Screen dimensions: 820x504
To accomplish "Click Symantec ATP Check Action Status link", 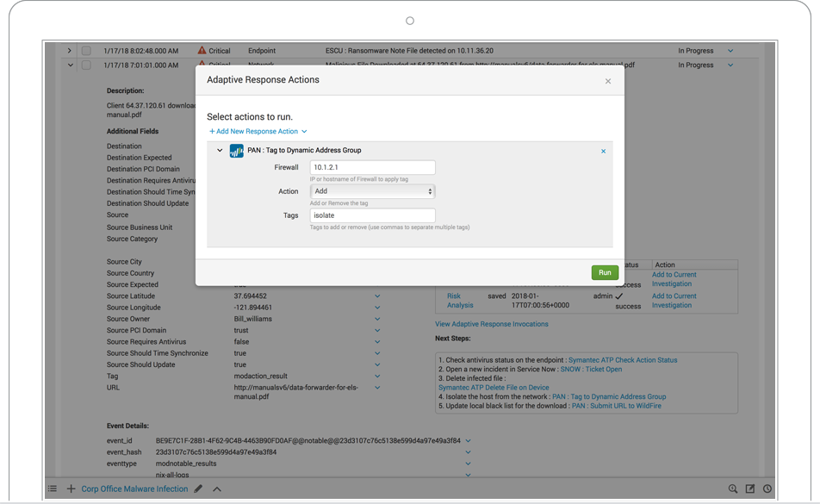I will click(x=622, y=360).
